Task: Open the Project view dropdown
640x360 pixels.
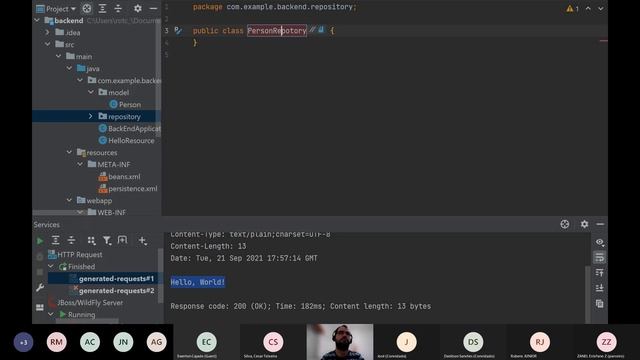Action: (x=56, y=9)
